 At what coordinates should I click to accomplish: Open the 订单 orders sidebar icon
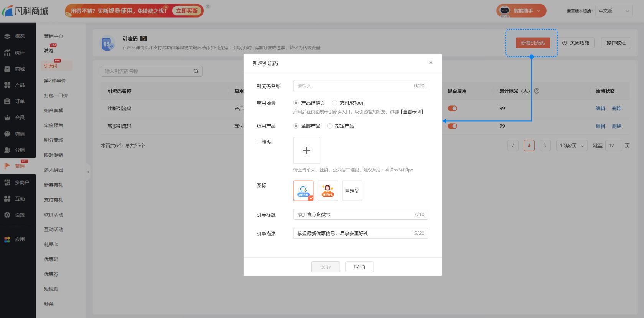click(x=7, y=101)
